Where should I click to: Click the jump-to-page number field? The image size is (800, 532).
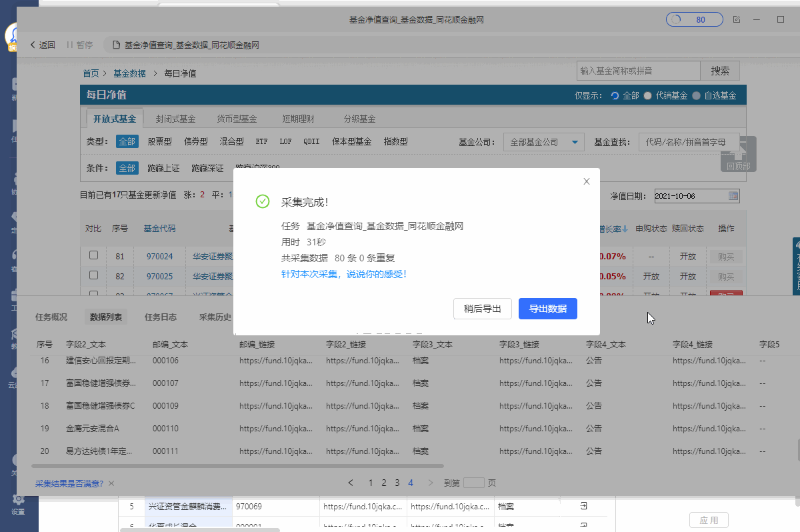click(x=474, y=483)
